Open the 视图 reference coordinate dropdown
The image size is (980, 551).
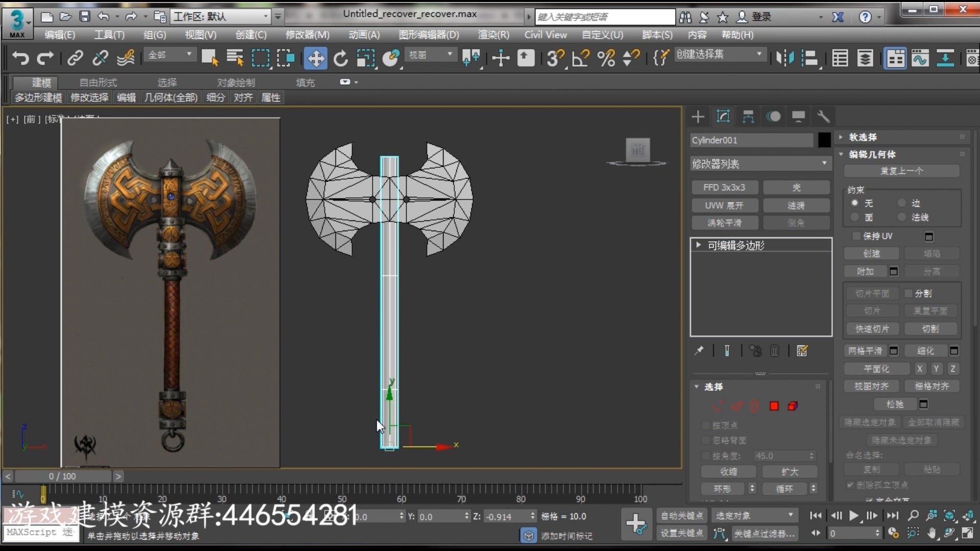click(431, 54)
